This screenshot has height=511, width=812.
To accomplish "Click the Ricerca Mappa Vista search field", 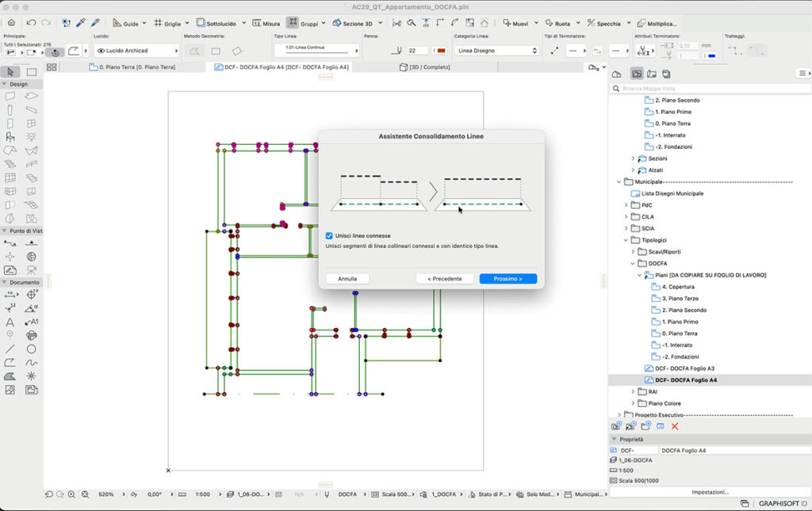I will click(710, 89).
